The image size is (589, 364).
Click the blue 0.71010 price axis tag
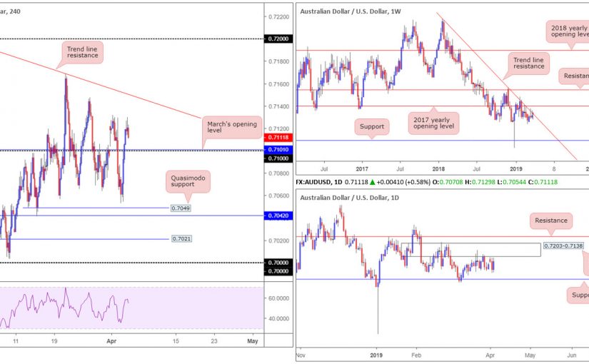[x=278, y=150]
